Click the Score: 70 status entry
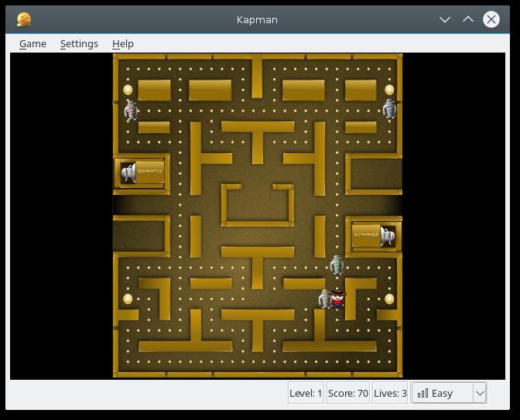 pyautogui.click(x=348, y=393)
